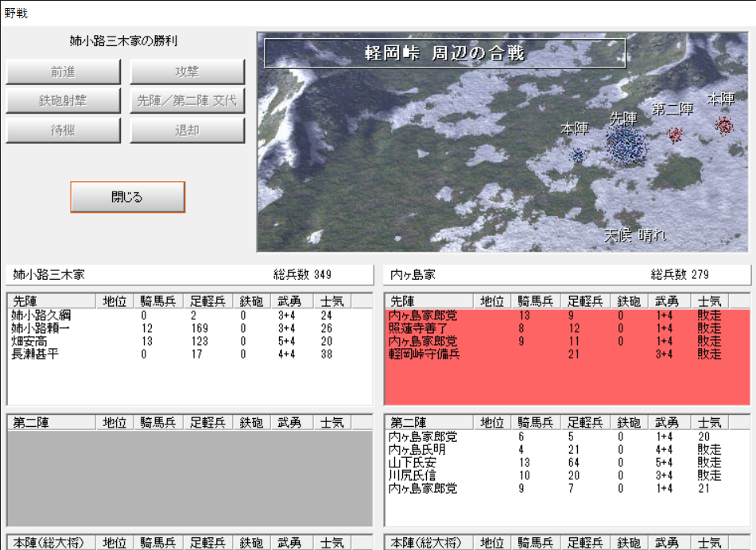Click 士気 column header in 内ヶ島家 第二陣 table
The image size is (756, 550).
click(709, 423)
